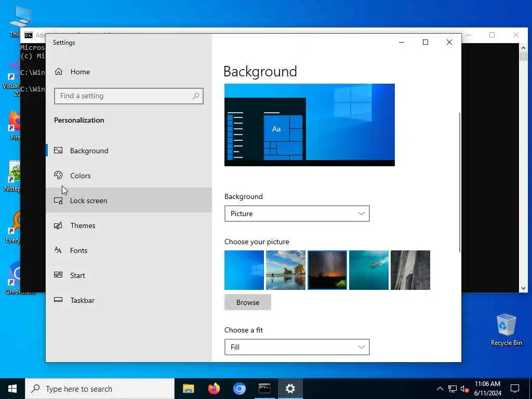Click the Home icon in Settings sidebar
532x399 pixels.
pyautogui.click(x=59, y=72)
